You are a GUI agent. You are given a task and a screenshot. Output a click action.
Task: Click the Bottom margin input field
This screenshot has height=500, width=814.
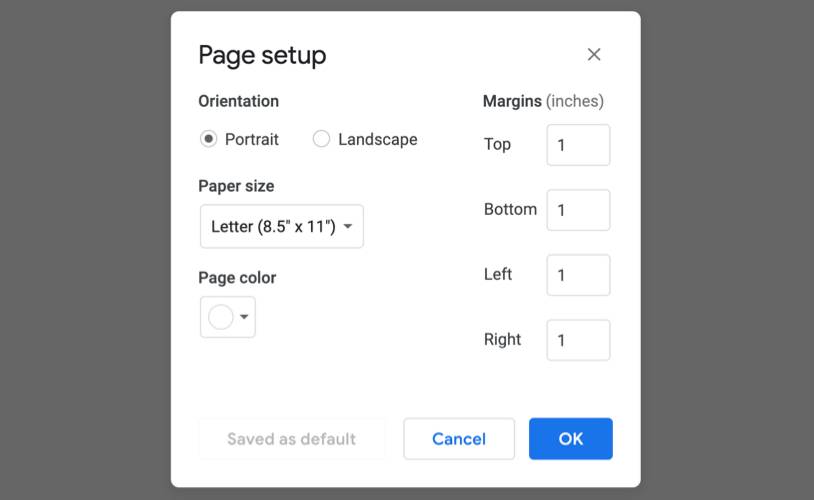click(578, 210)
